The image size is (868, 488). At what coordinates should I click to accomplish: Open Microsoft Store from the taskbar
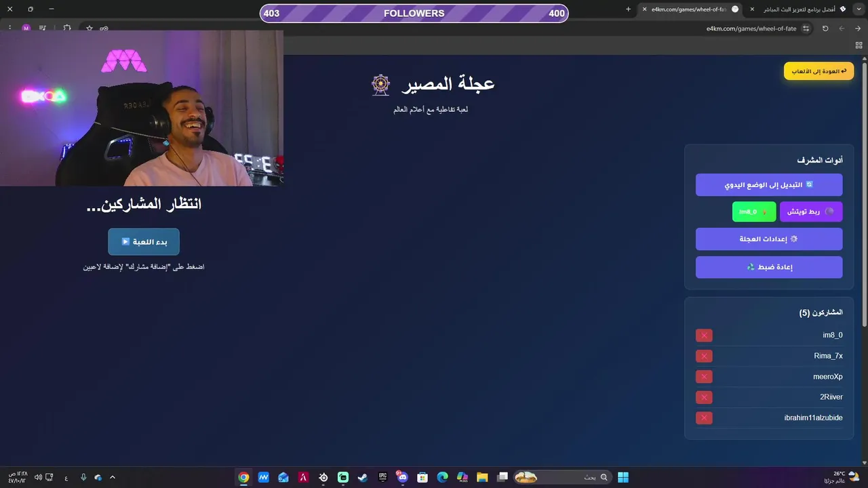pos(422,477)
